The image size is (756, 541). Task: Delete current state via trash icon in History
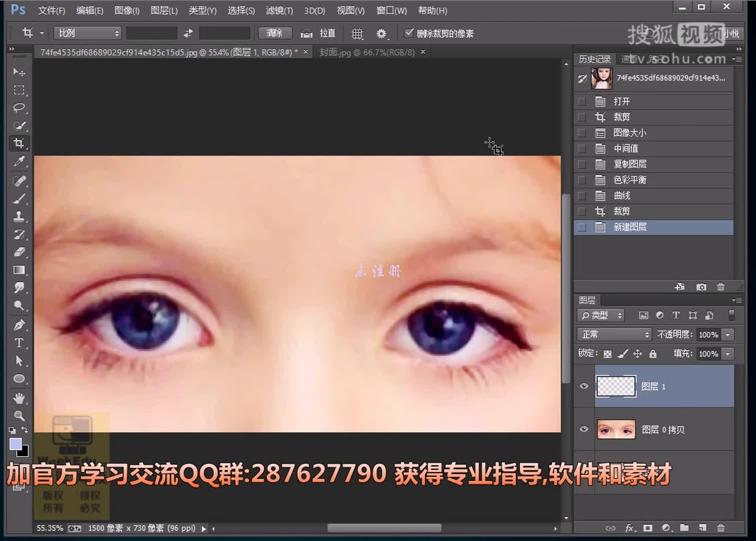720,287
